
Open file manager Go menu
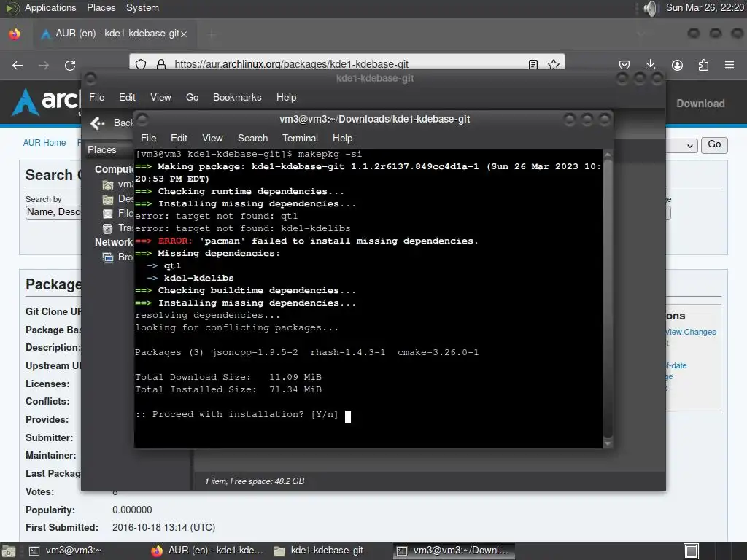click(x=192, y=97)
